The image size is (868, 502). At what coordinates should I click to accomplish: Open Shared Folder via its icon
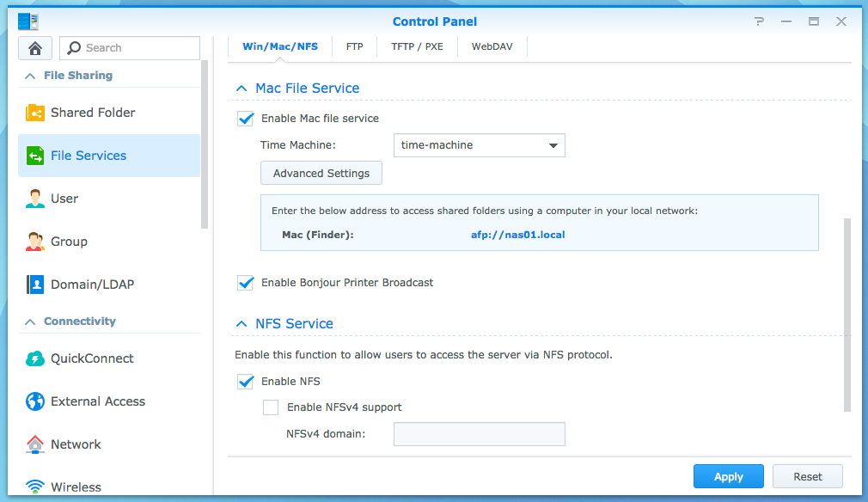tap(35, 113)
